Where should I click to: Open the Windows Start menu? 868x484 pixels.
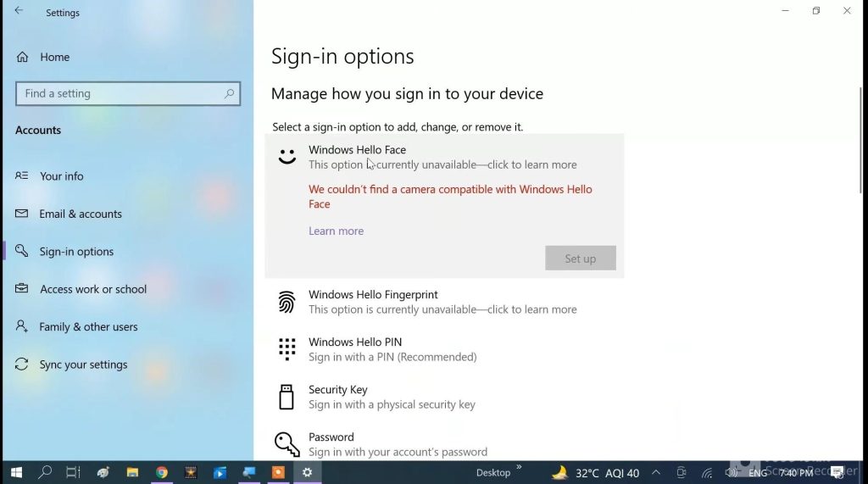[16, 472]
